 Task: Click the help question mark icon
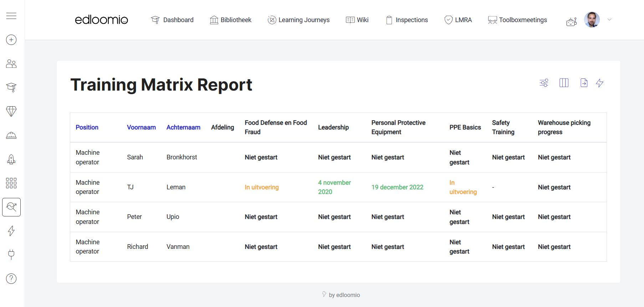coord(11,278)
